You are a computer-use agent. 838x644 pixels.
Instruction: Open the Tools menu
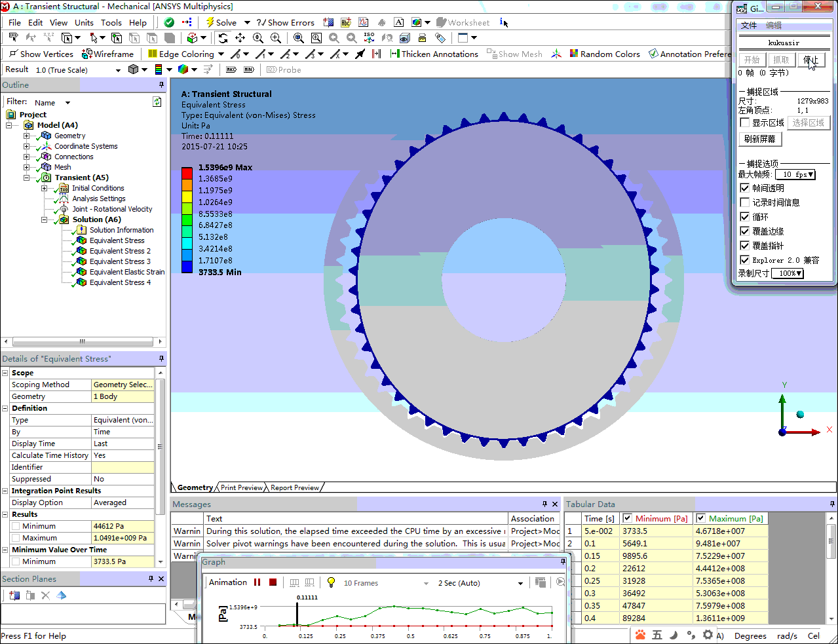coord(111,22)
